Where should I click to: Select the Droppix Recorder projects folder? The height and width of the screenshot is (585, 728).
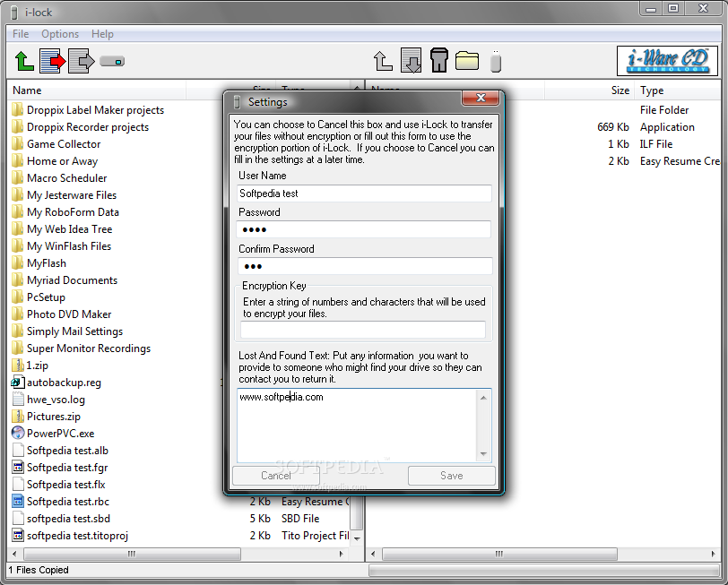88,127
